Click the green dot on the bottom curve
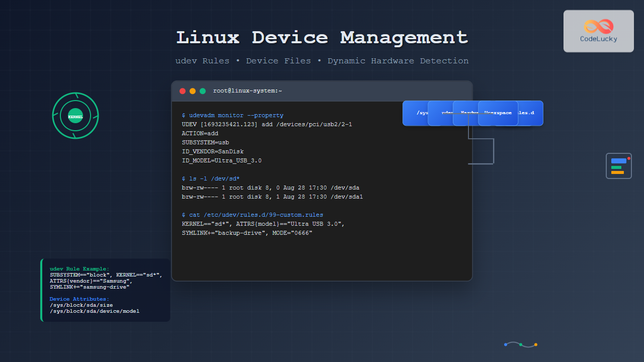 (521, 344)
